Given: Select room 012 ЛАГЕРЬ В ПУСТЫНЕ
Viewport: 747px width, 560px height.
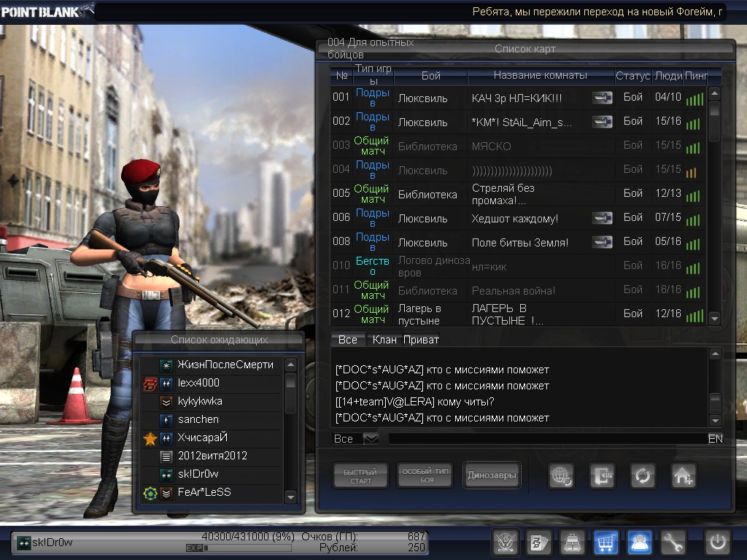Looking at the screenshot, I should [x=518, y=314].
